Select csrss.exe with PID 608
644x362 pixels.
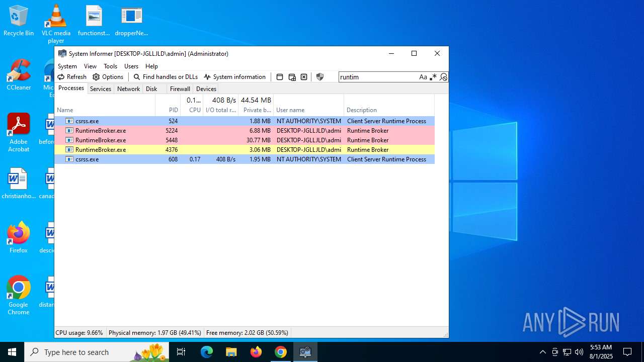pos(245,159)
